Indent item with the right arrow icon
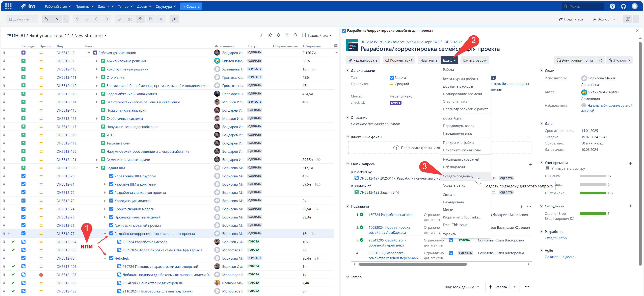 tap(106, 19)
